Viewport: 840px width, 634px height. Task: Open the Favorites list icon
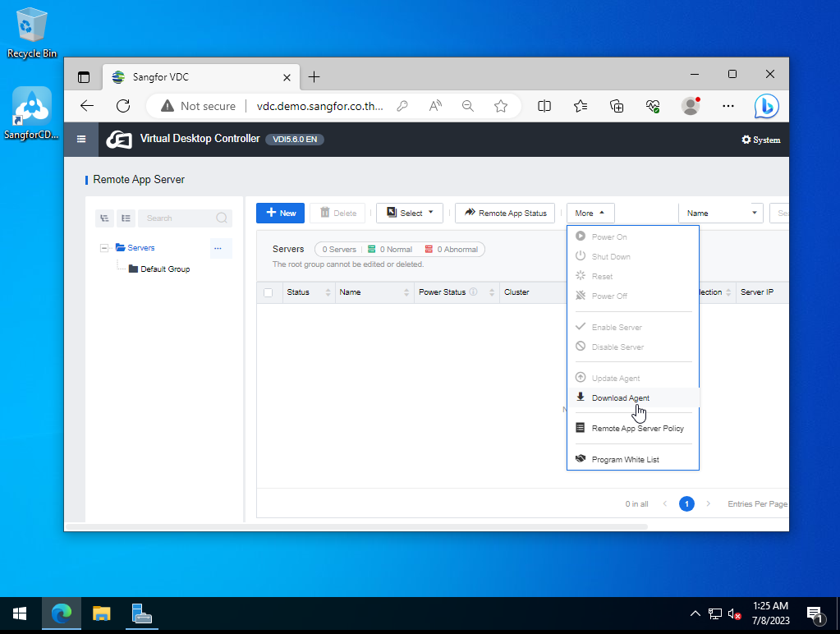(x=581, y=106)
